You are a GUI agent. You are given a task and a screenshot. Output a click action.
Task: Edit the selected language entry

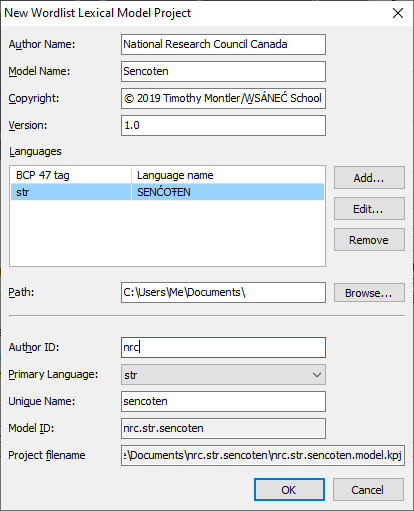point(369,209)
